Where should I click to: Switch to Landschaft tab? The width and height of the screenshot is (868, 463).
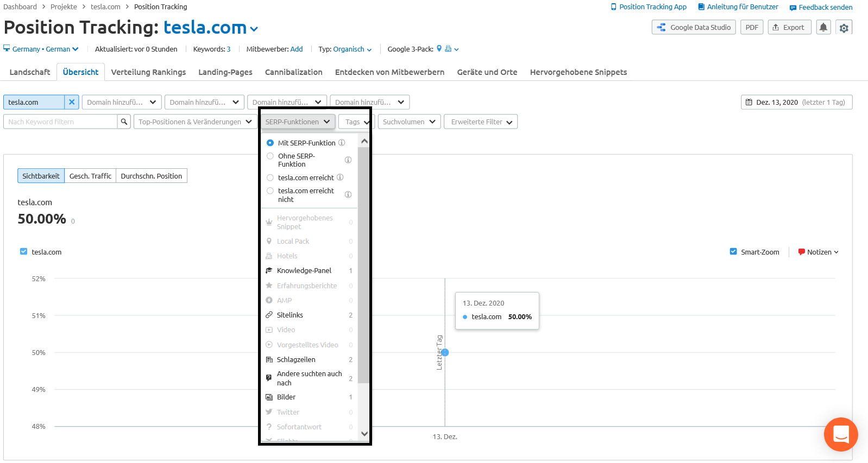coord(30,72)
